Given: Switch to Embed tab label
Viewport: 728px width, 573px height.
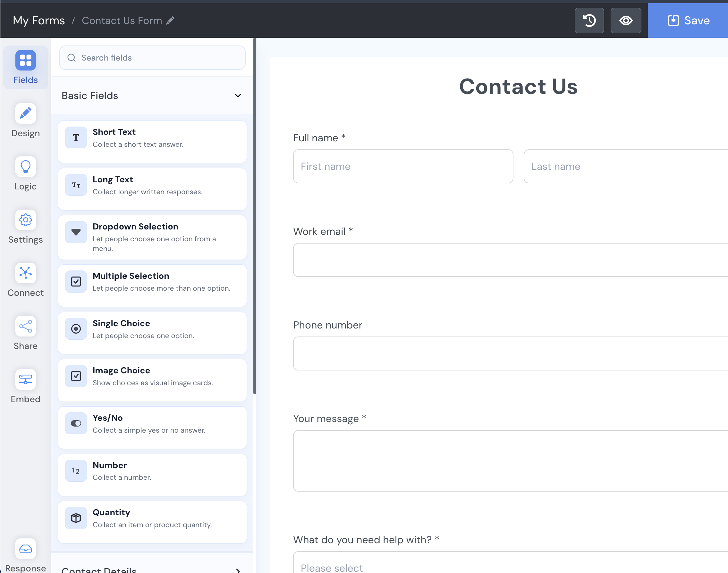Looking at the screenshot, I should [26, 399].
